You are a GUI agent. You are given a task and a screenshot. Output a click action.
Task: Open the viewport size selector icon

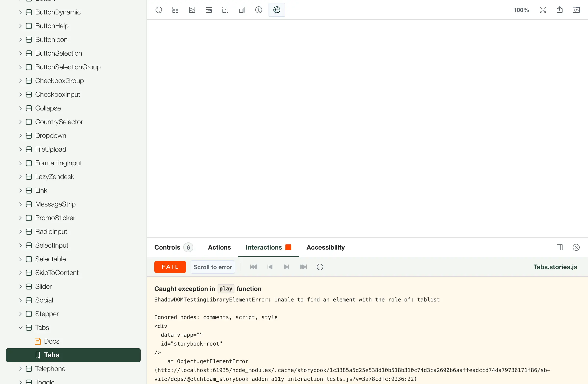[242, 10]
